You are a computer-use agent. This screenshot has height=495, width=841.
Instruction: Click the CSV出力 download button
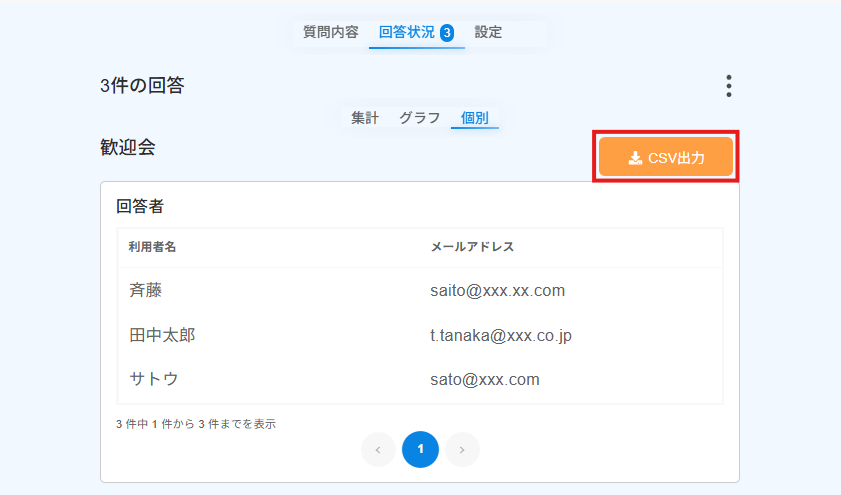pyautogui.click(x=666, y=157)
